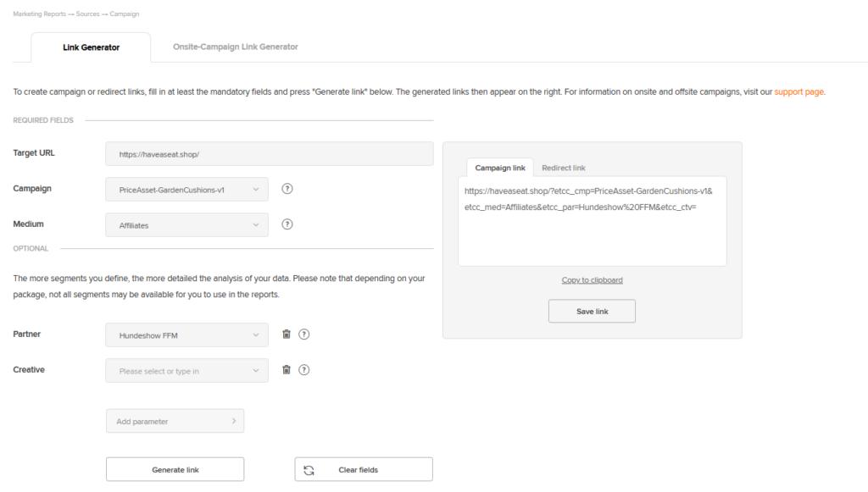Open the support page link
The image size is (868, 492).
tap(798, 91)
